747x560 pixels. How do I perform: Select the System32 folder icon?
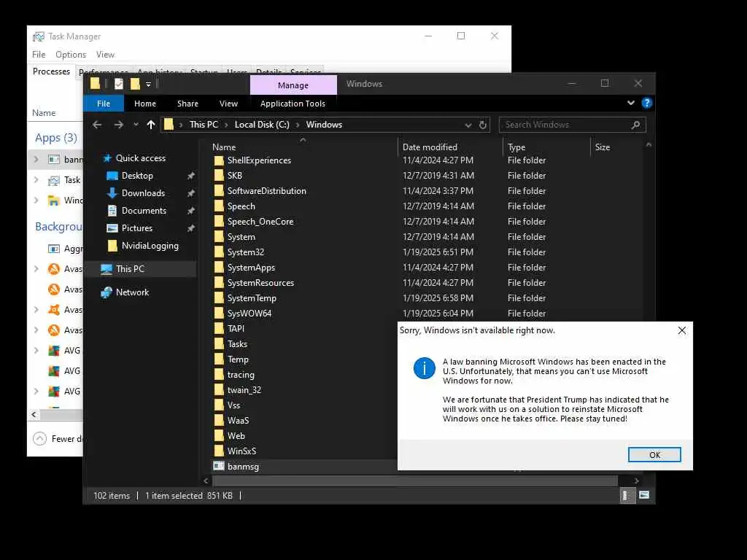point(219,252)
